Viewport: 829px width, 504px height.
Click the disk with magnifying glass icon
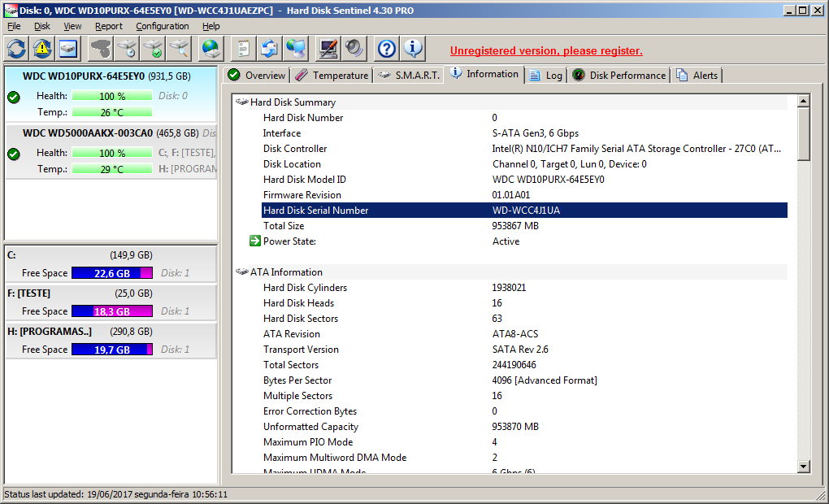click(x=180, y=50)
